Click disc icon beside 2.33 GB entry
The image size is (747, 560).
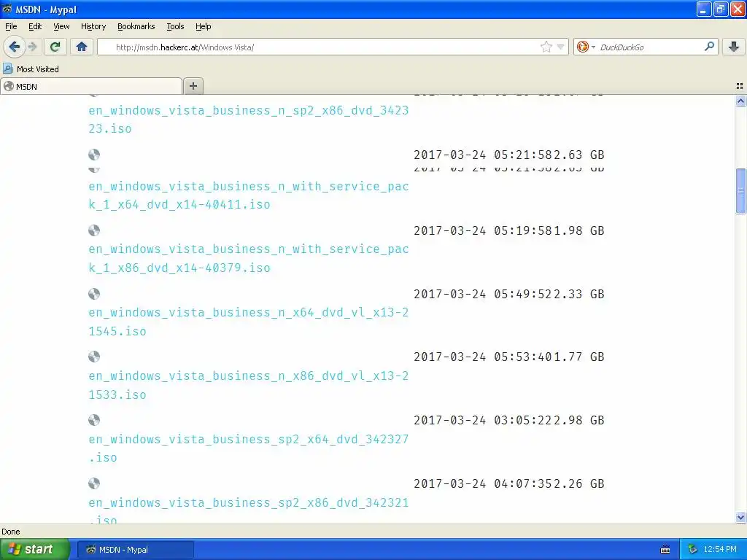point(94,294)
